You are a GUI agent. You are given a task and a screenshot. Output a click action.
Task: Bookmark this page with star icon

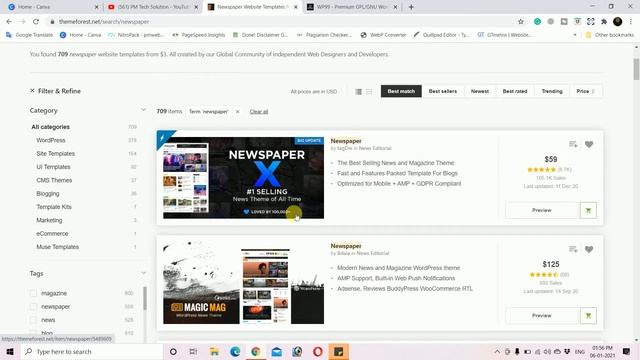(x=521, y=22)
